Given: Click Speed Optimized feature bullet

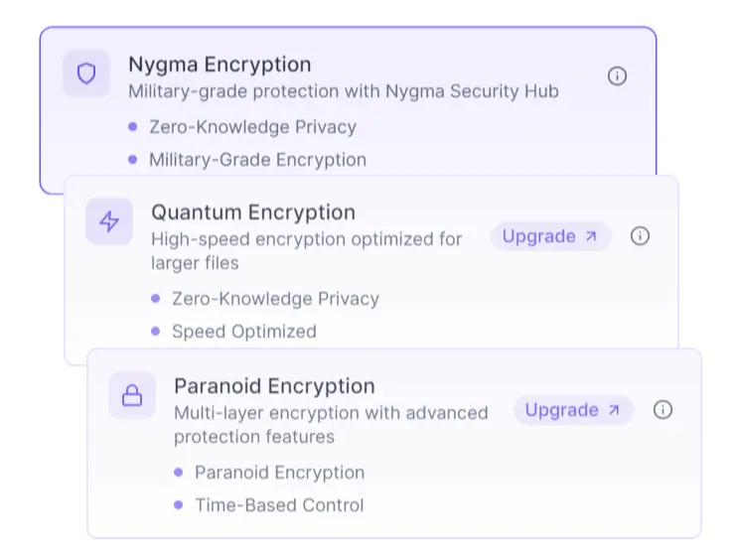Looking at the screenshot, I should pyautogui.click(x=244, y=332).
